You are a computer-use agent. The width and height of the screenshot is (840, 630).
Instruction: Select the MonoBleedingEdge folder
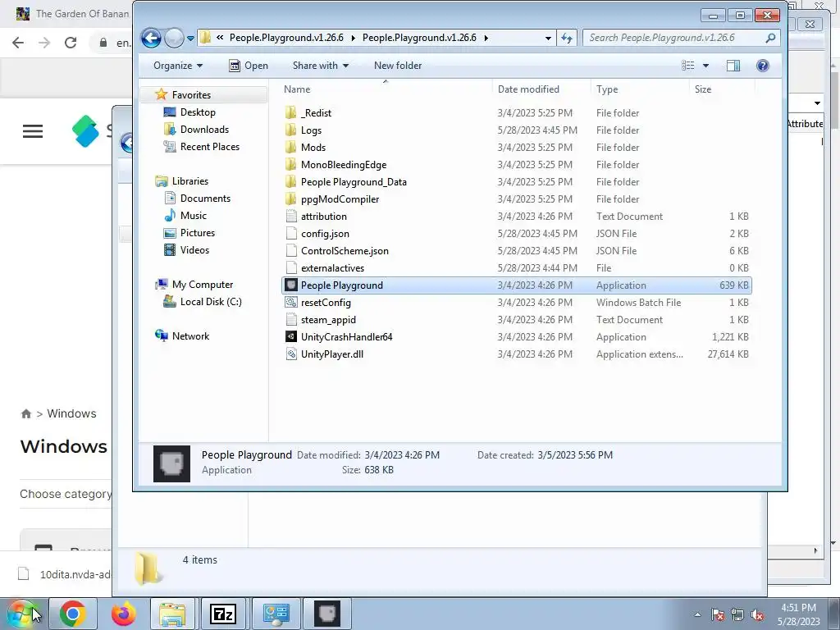click(x=344, y=164)
